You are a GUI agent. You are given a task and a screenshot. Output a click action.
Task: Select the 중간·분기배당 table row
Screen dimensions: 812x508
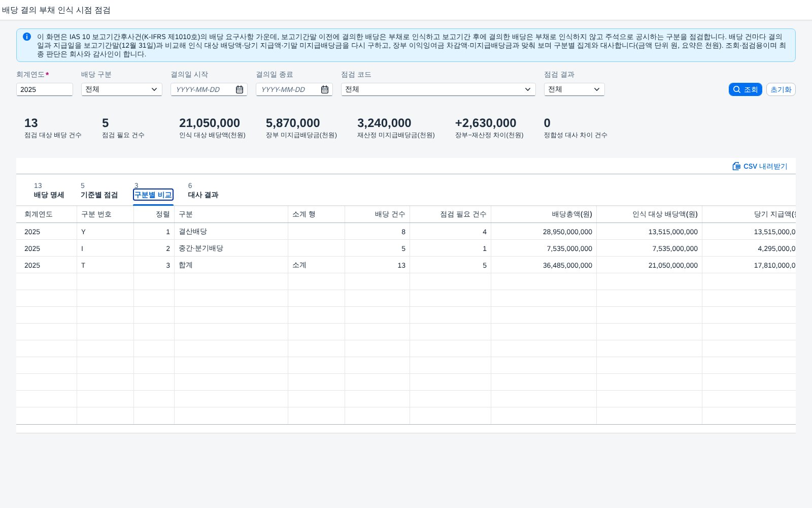tap(406, 248)
